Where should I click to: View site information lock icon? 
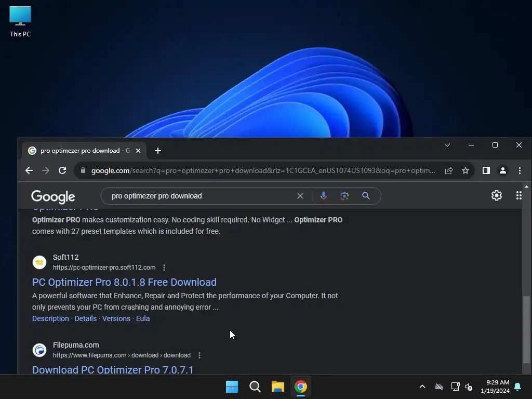[83, 170]
